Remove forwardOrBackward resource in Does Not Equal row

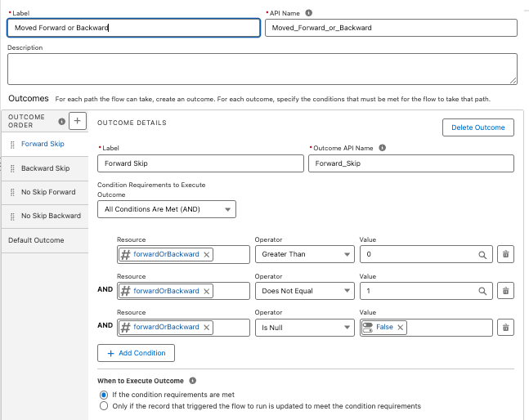click(x=207, y=291)
